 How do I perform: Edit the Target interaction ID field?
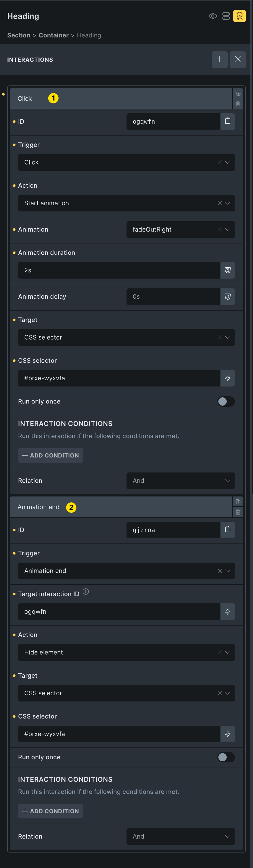tap(119, 612)
